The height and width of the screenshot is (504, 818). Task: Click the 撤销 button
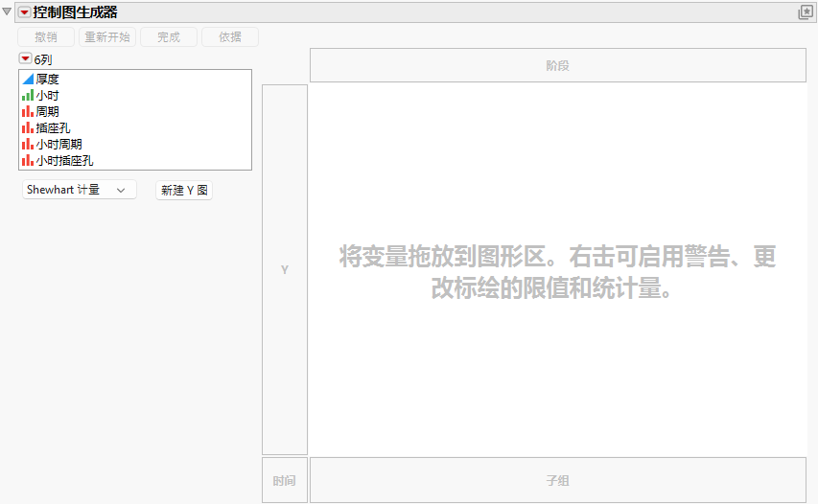[x=46, y=37]
